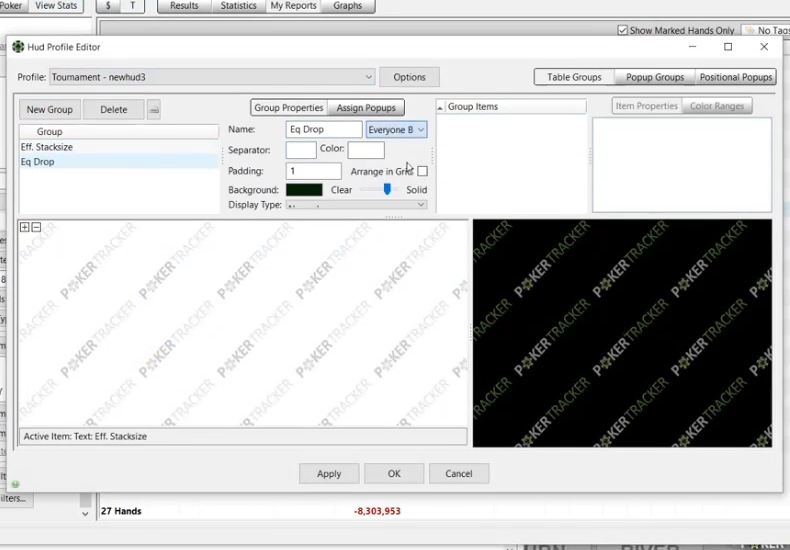Switch to the Table Groups tab
The height and width of the screenshot is (550, 790).
pos(574,77)
